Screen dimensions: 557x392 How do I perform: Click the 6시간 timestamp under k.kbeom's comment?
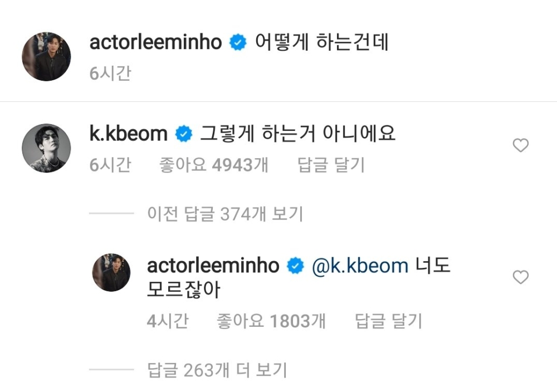click(x=110, y=165)
